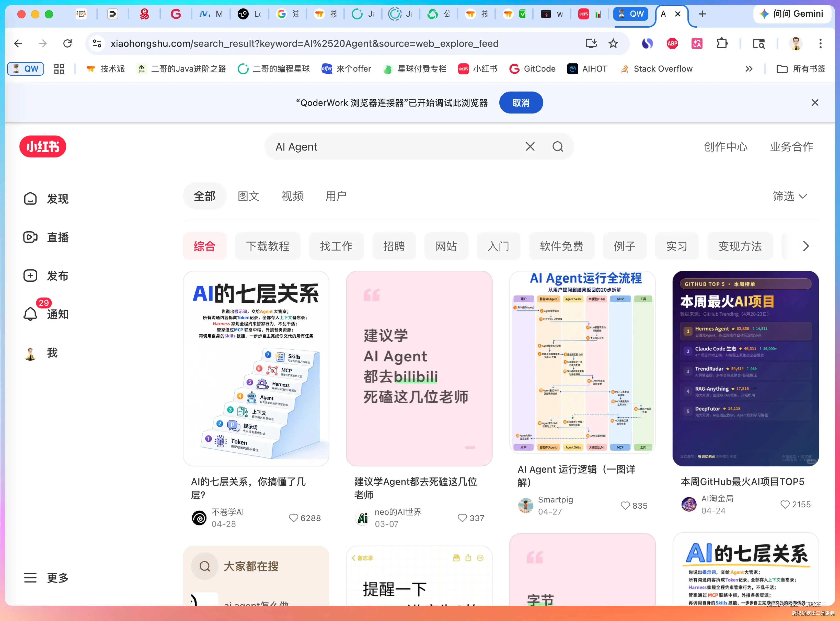The width and height of the screenshot is (840, 621).
Task: Open 直播 in the sidebar
Action: [x=46, y=237]
